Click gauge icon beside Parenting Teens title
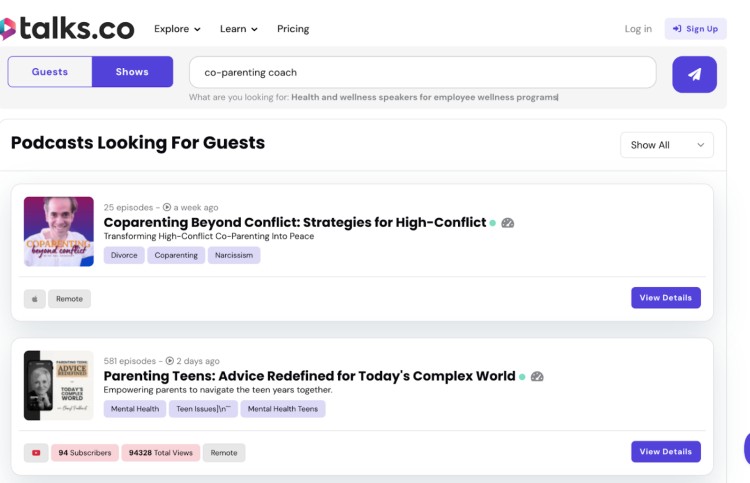This screenshot has height=483, width=750. point(537,376)
